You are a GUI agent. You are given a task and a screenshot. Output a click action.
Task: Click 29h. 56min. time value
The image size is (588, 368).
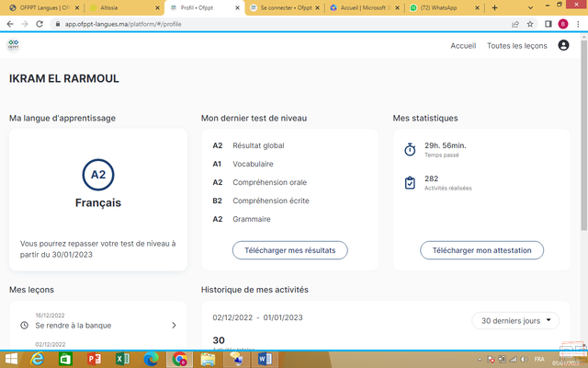pos(445,145)
